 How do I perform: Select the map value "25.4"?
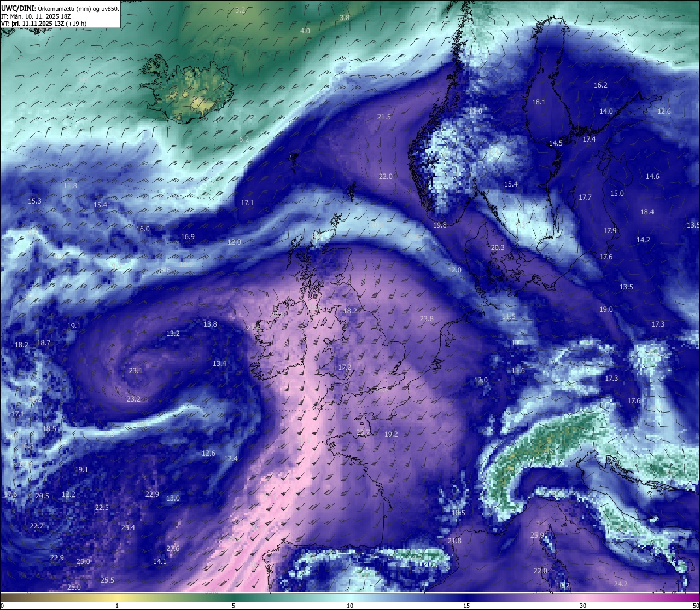(x=128, y=528)
